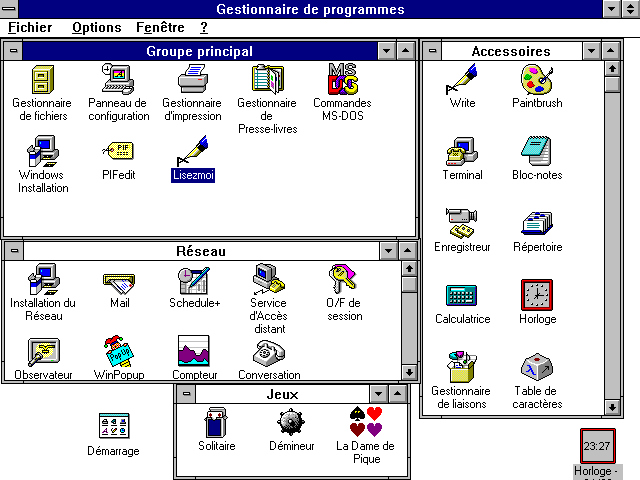Viewport: 640px width, 480px height.
Task: Select Installation du Réseau icon
Action: tap(44, 280)
